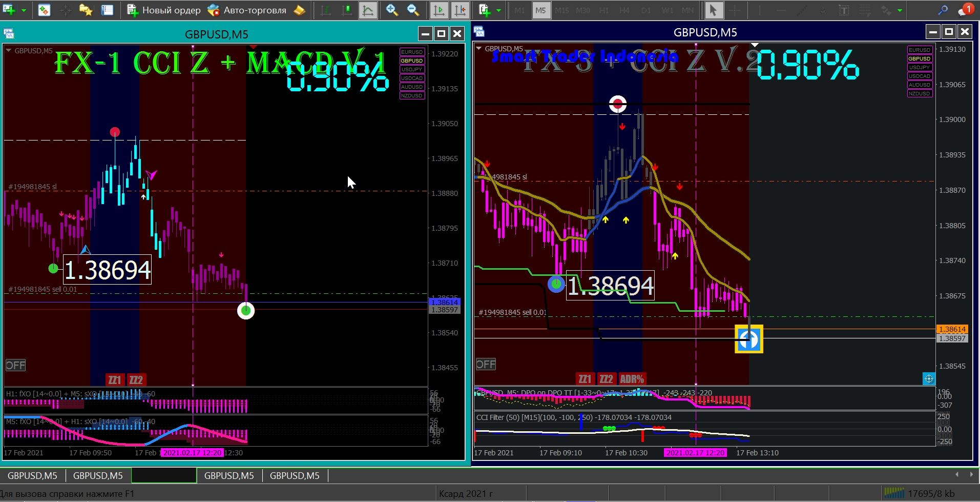Viewport: 980px width, 502px height.
Task: Expand the indicators list dropdown arrow
Action: 498,10
